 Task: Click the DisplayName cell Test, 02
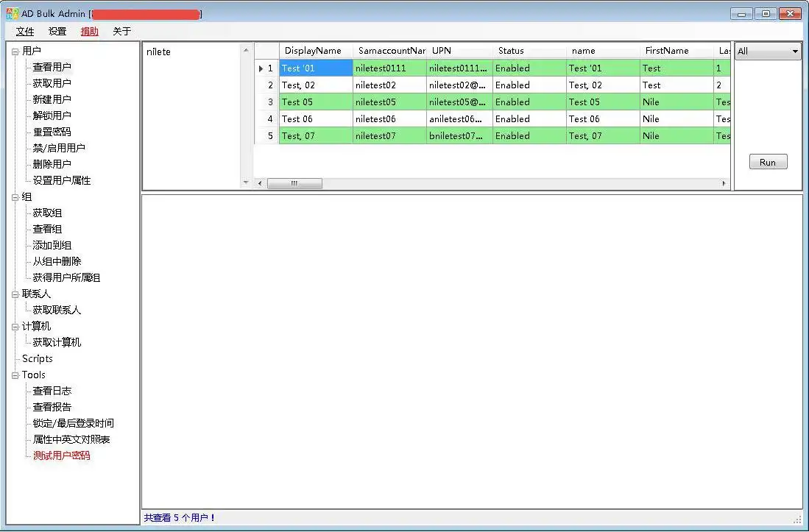317,85
